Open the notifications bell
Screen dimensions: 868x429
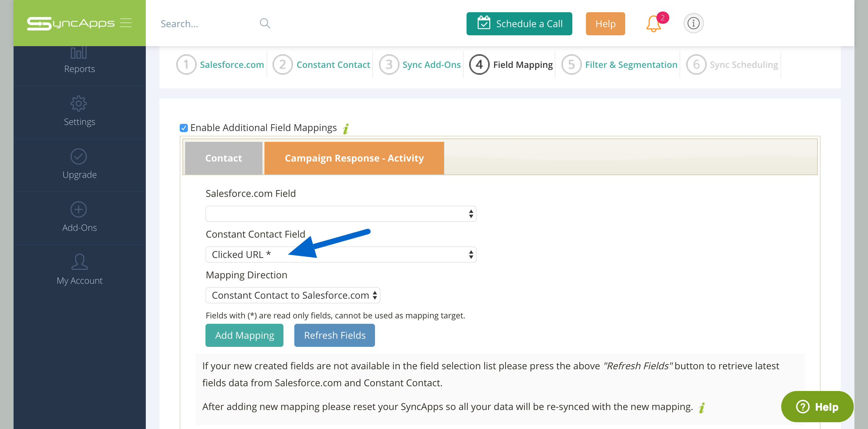(654, 24)
